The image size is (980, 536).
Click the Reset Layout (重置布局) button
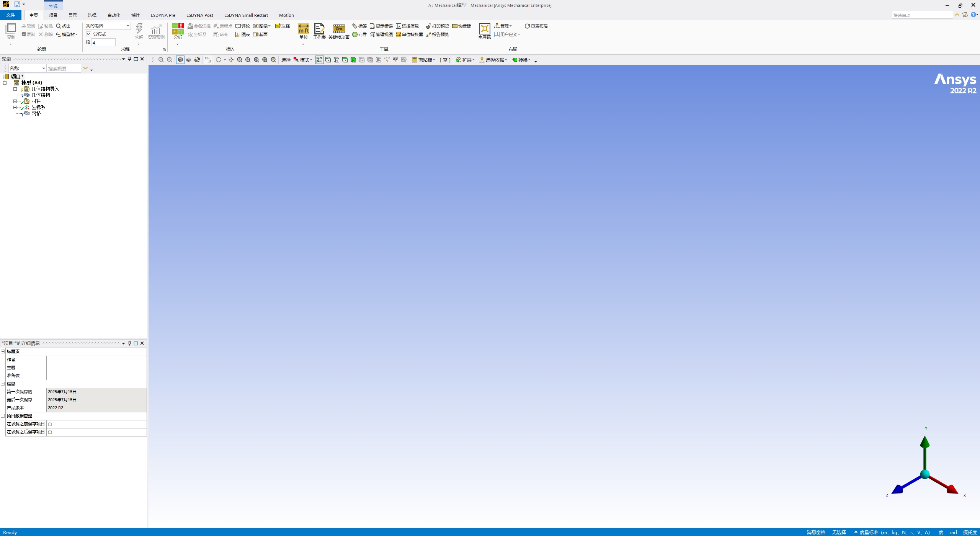pyautogui.click(x=536, y=26)
